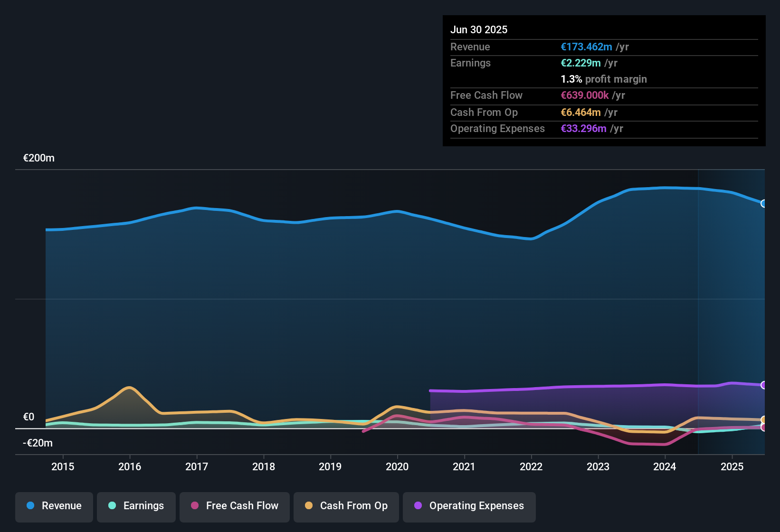The height and width of the screenshot is (532, 780).
Task: Click the €173.462m Revenue value in tooltip
Action: click(586, 47)
